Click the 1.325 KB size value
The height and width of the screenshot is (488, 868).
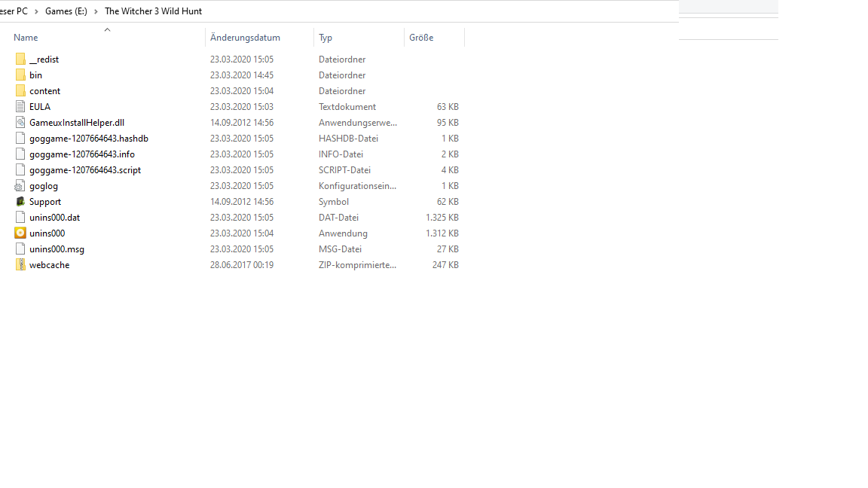pyautogui.click(x=442, y=218)
